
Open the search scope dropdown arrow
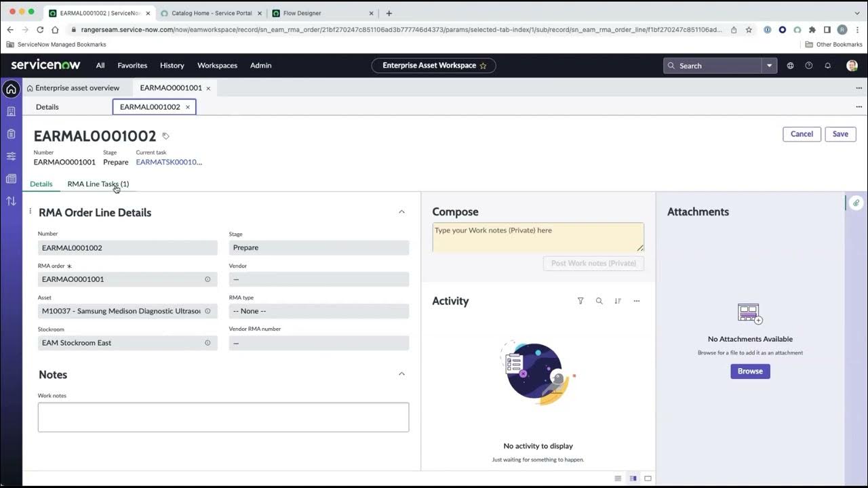click(769, 66)
